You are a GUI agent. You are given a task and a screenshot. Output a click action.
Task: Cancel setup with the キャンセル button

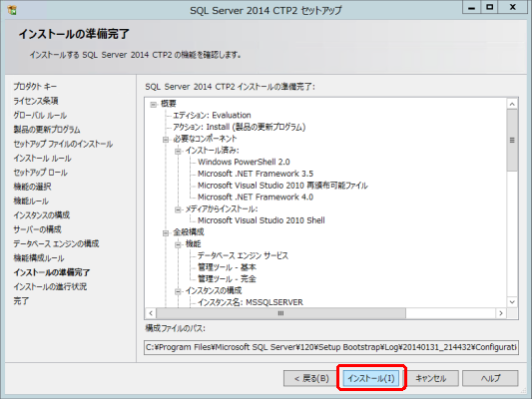pos(431,378)
